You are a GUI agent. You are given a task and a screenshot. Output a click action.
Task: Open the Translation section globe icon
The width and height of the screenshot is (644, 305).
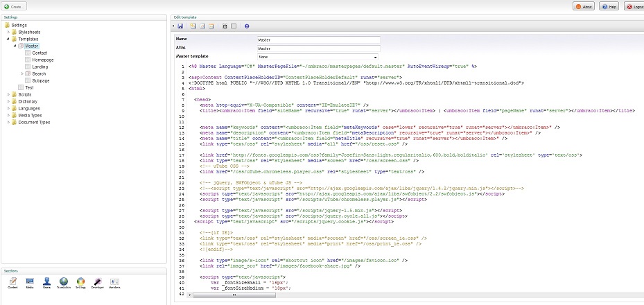pyautogui.click(x=63, y=281)
